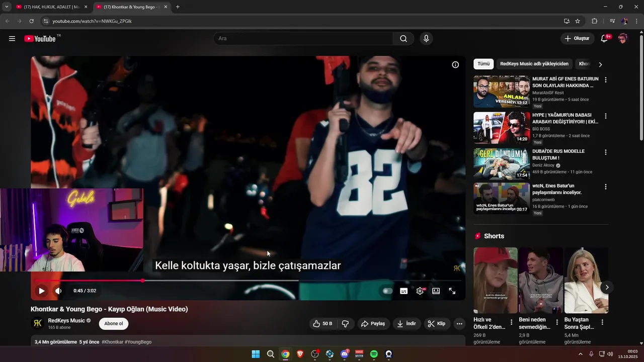Click the Oluştur create button

[577, 39]
